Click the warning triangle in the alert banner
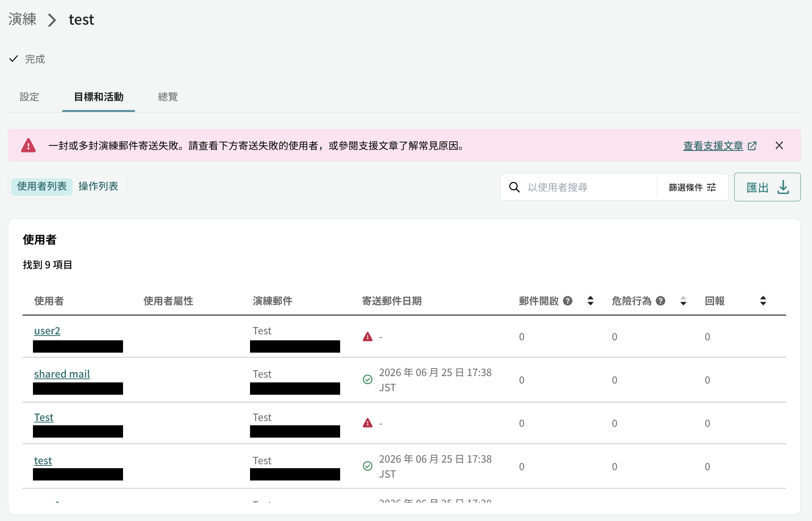Screen dimensions: 812x521 (28, 145)
